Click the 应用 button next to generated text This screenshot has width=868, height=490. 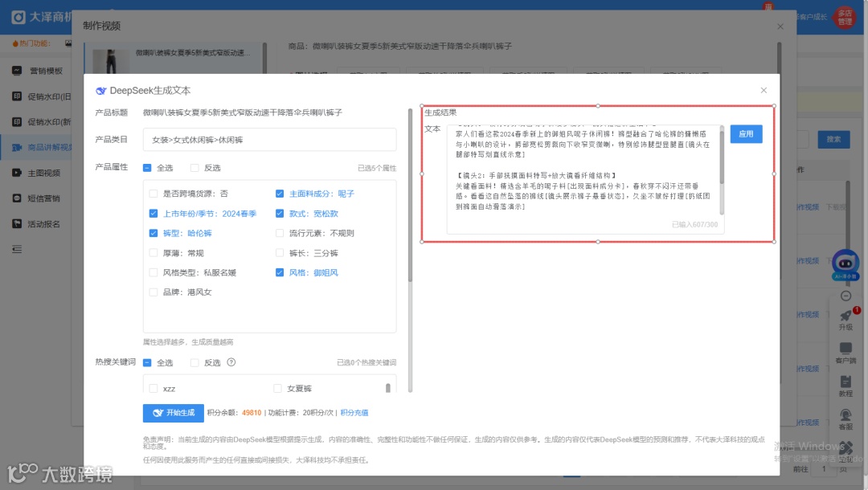[x=746, y=134]
